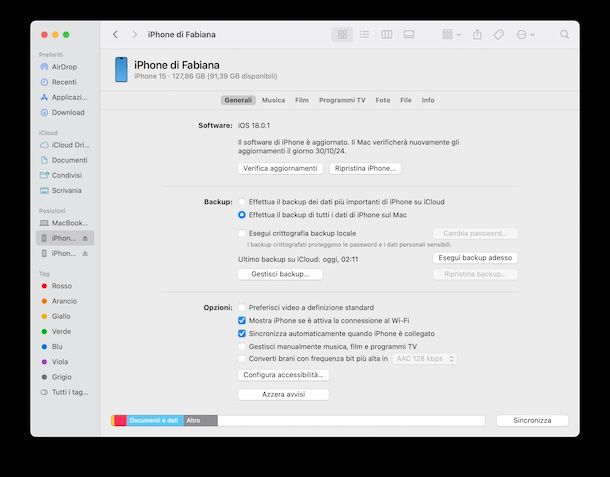This screenshot has width=610, height=477.
Task: Select the Grigio gray tag
Action: 56,377
